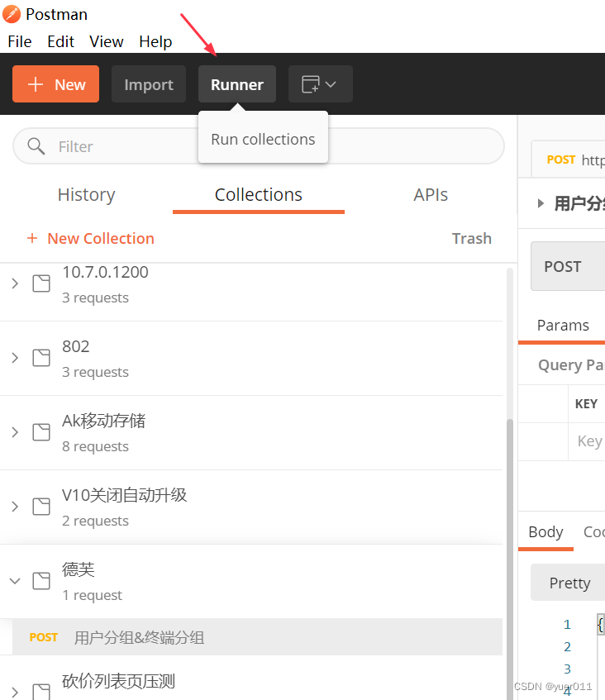Click the Runner button
Screen dimensions: 605x700
(237, 84)
